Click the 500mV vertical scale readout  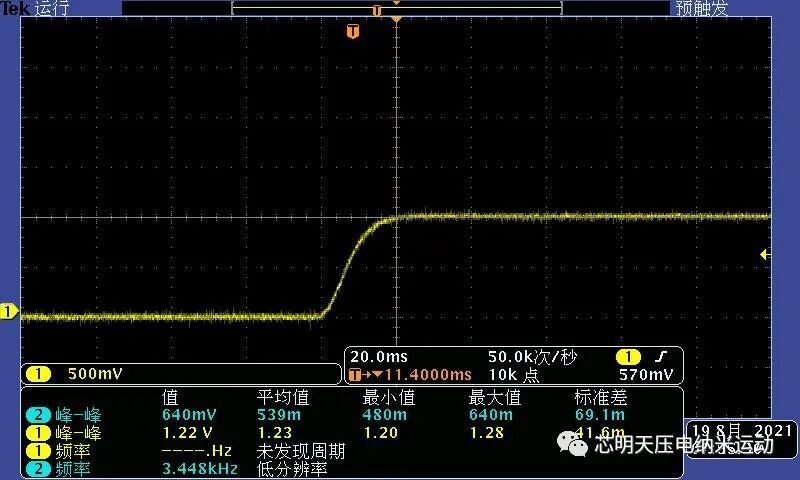pyautogui.click(x=95, y=374)
